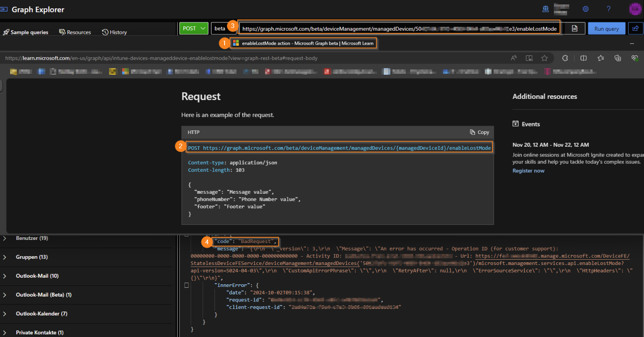Follow the Register now link

(x=528, y=170)
